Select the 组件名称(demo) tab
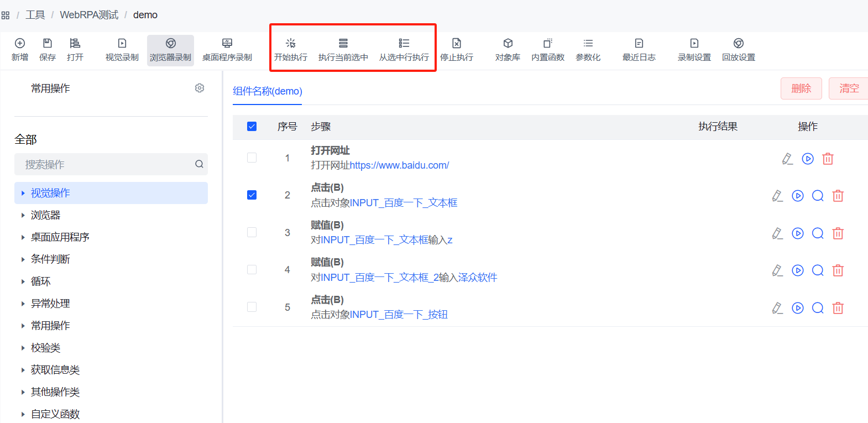 coord(267,91)
